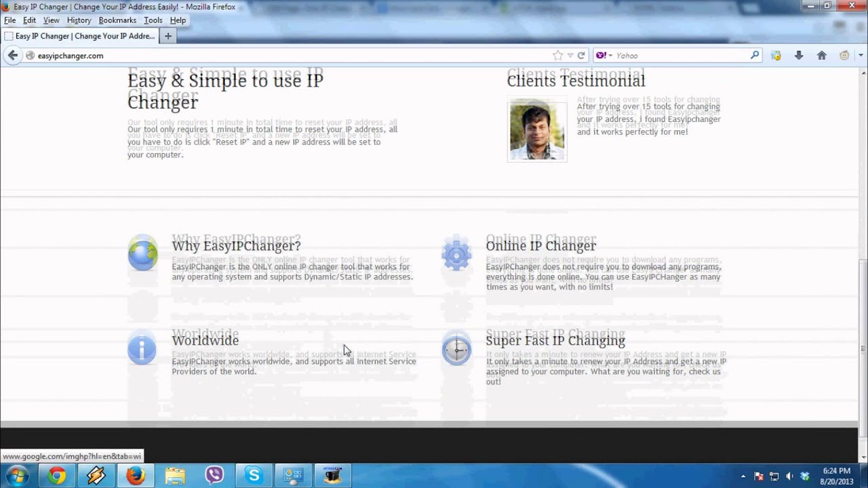Click the client testimonial photo

point(536,130)
